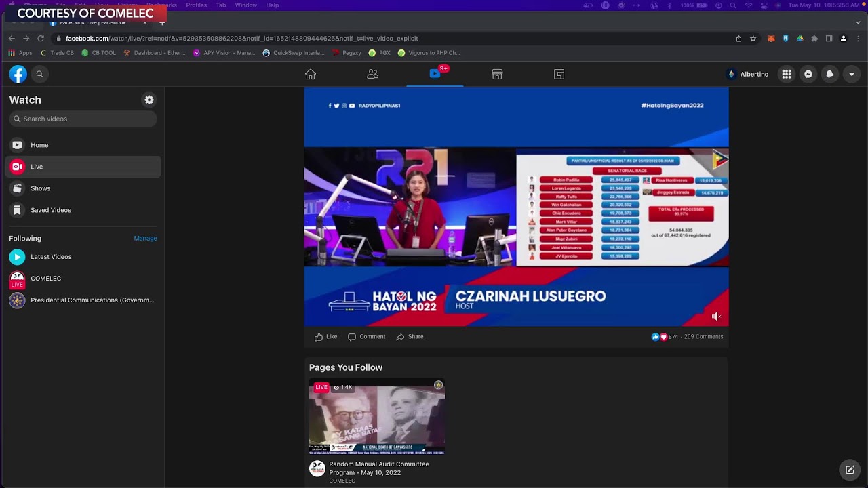The width and height of the screenshot is (868, 488).
Task: Open Chrome Extensions puzzle icon
Action: (814, 39)
